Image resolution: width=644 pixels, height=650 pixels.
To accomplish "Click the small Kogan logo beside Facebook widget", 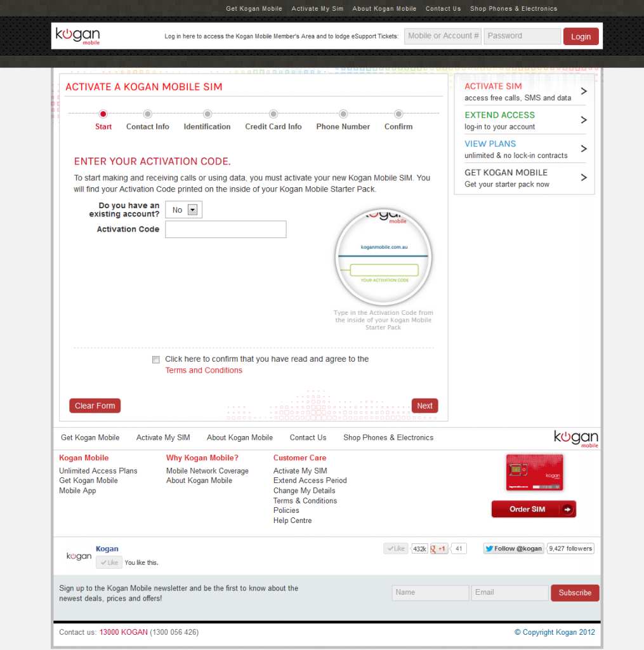I will pos(79,556).
